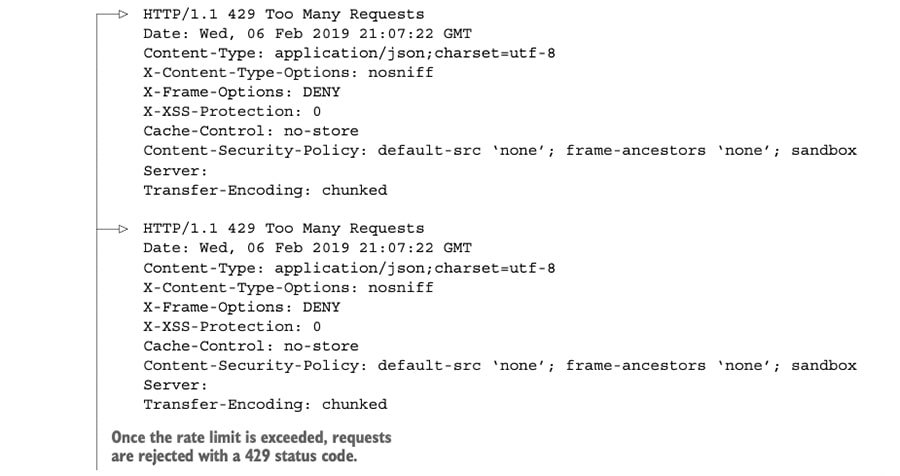Click X-Frame-Options: DENY in the first response

coord(241,92)
